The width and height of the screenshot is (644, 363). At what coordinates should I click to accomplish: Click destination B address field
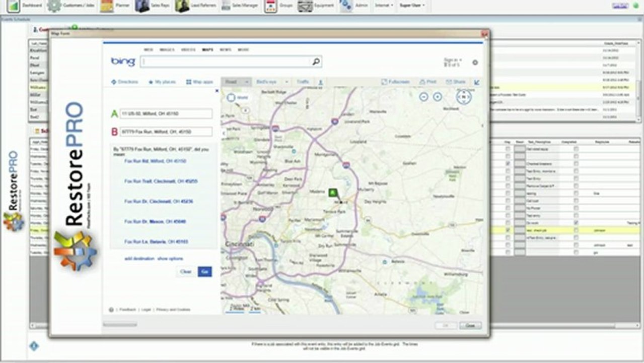(166, 132)
